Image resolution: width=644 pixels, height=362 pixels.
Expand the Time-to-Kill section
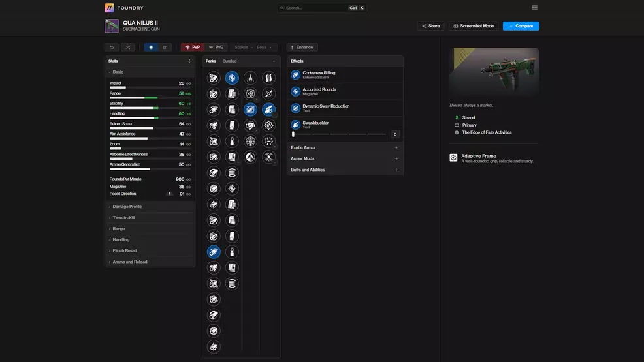tap(150, 218)
